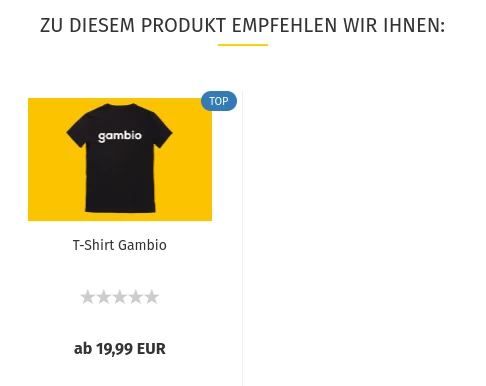Viewport: 486px width, 386px height.
Task: Click the word PRODUKT in the heading
Action: click(x=183, y=25)
